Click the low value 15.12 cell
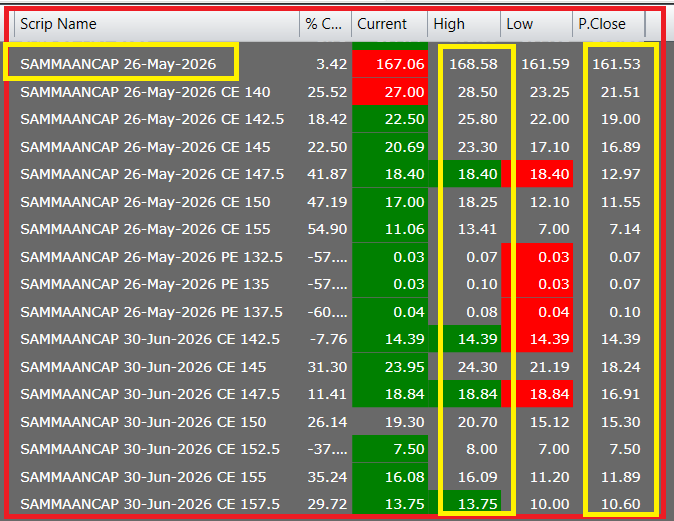The width and height of the screenshot is (674, 521). click(x=537, y=422)
